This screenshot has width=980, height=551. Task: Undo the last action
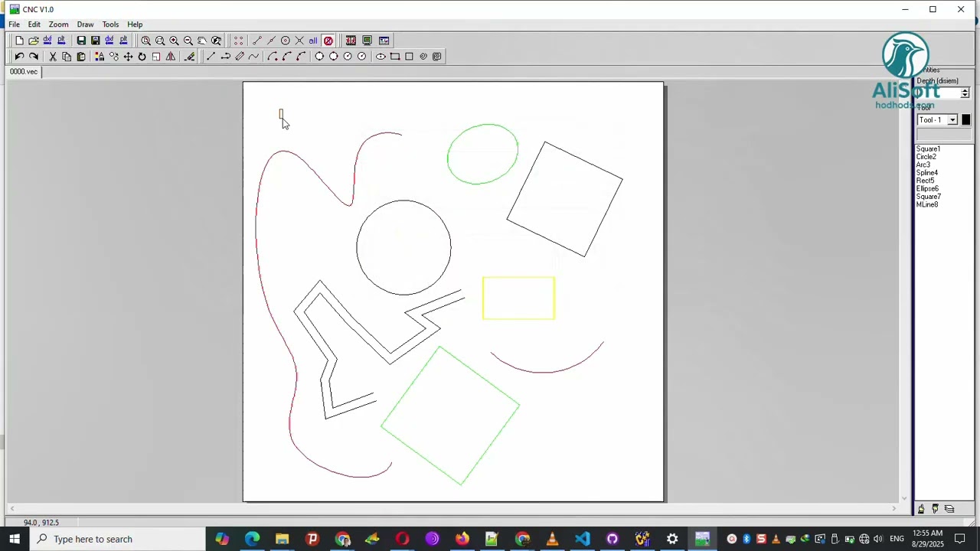tap(19, 57)
